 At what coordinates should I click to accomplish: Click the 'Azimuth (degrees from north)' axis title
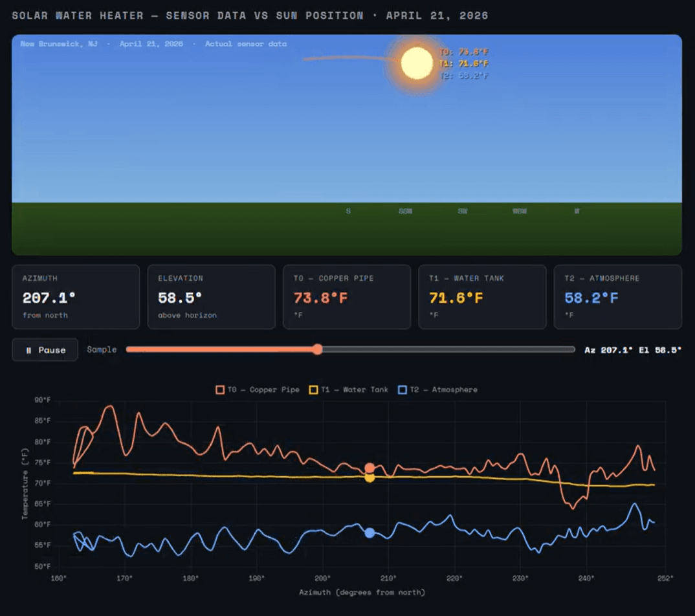coord(362,592)
